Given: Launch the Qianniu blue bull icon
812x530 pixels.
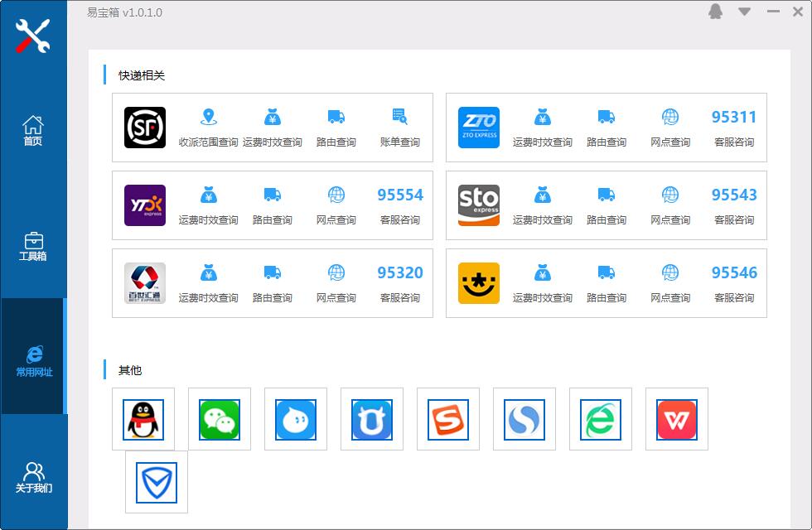Looking at the screenshot, I should pos(372,420).
